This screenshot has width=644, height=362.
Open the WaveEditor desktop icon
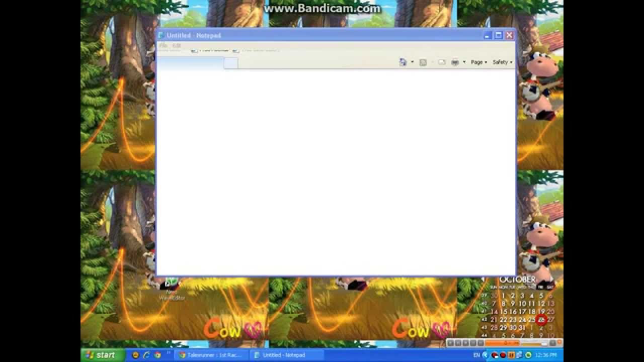pyautogui.click(x=172, y=289)
